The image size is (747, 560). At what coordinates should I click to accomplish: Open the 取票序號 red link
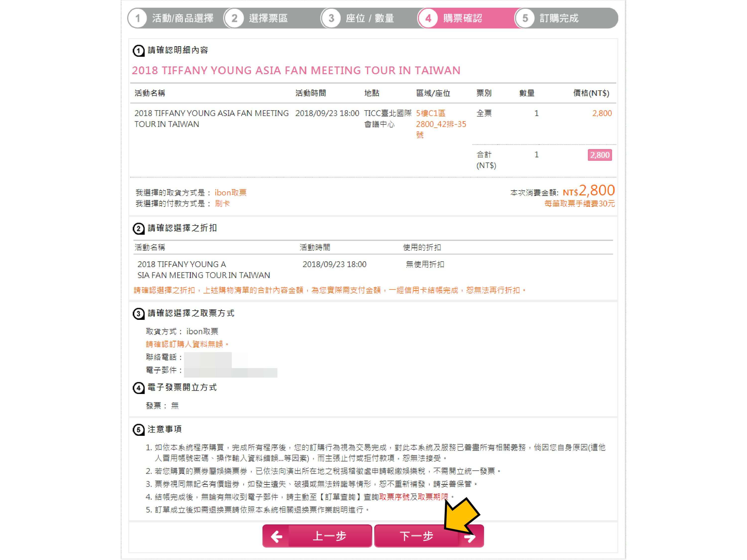tap(394, 497)
